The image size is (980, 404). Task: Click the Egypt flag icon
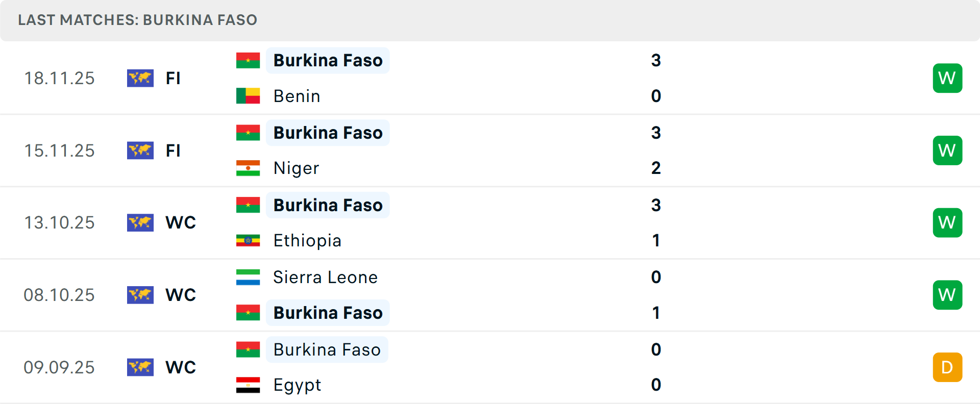coord(248,385)
